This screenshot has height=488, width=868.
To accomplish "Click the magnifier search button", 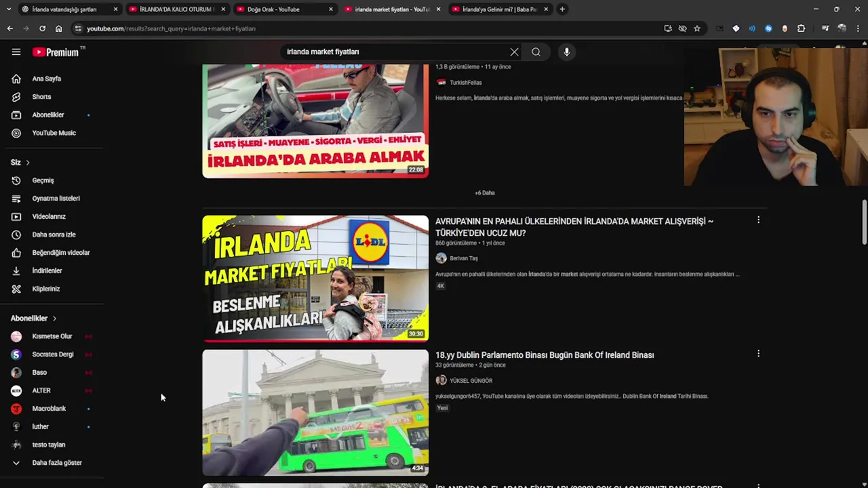I will 536,52.
